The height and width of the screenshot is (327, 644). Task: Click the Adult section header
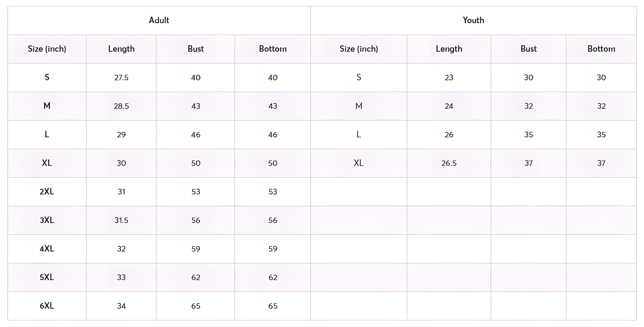point(159,20)
